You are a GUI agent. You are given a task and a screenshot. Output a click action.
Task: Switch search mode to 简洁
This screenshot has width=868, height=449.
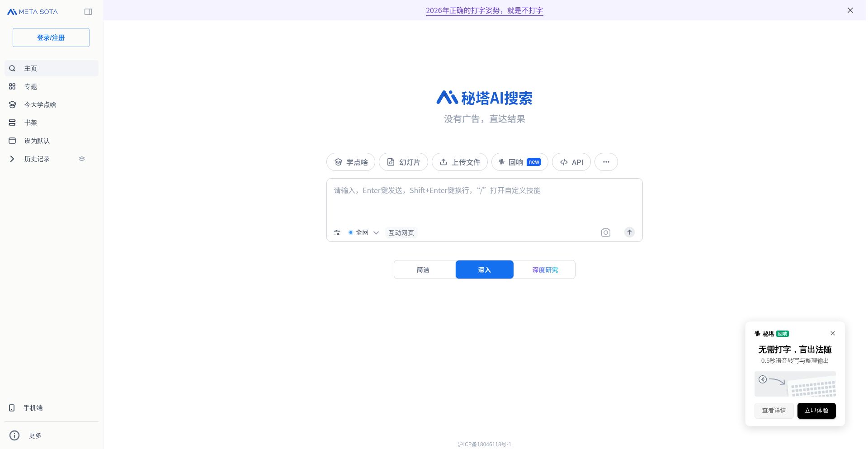[x=423, y=269]
